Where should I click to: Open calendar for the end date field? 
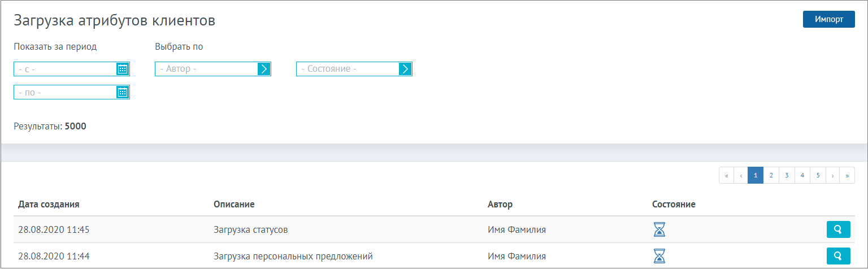123,92
